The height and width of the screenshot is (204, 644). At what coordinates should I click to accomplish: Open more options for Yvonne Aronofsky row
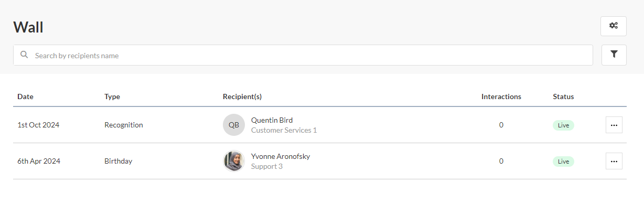click(x=614, y=161)
